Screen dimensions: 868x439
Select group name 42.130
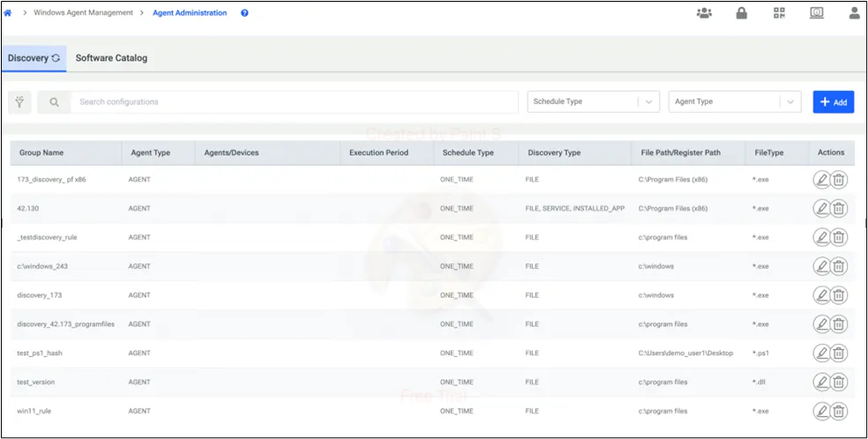pos(28,208)
